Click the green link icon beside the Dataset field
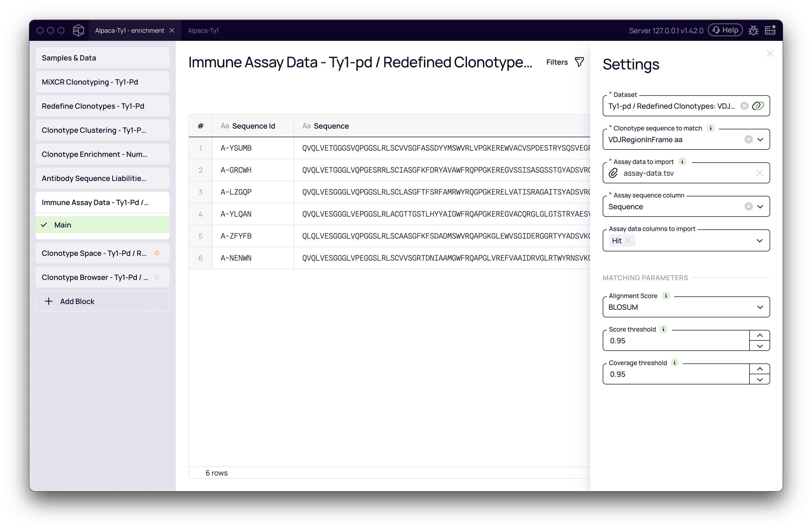The image size is (812, 530). coord(758,106)
